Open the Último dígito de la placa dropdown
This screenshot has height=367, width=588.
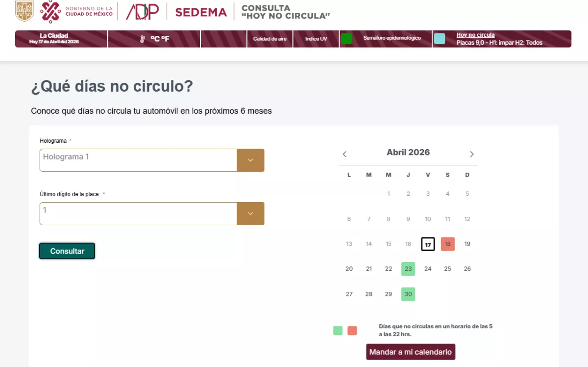250,214
